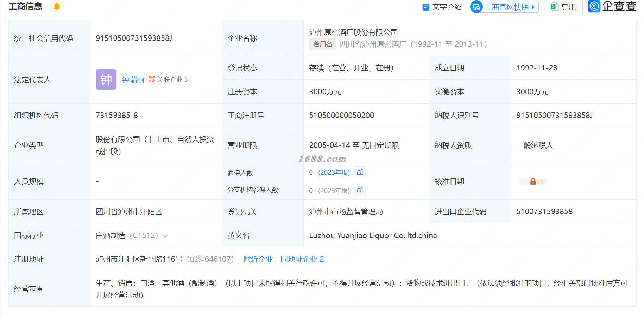
Task: View 关联企业 5 related companies
Action: coord(168,80)
